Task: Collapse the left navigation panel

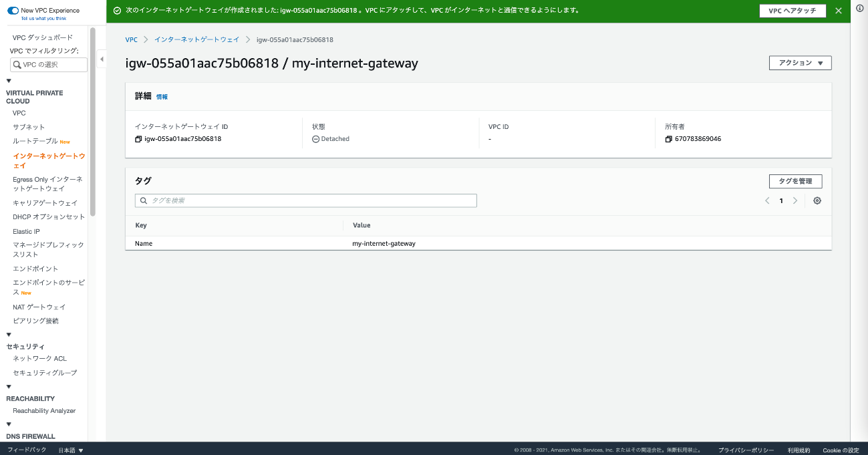Action: click(102, 59)
